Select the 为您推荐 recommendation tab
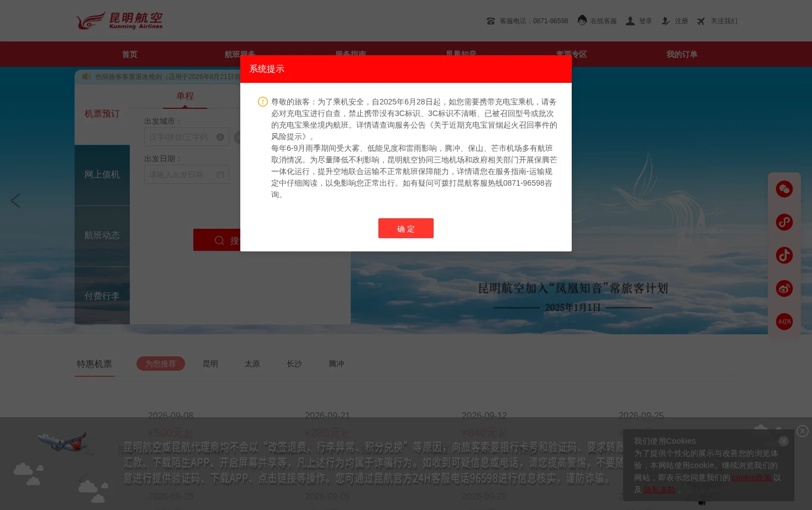Viewport: 812px width, 510px height. (x=161, y=364)
